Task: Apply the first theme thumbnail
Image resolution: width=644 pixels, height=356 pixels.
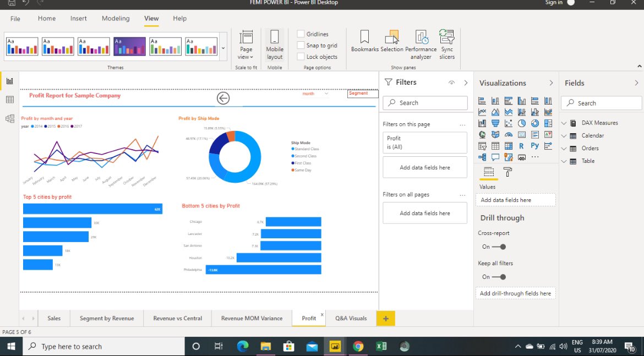Action: coord(22,46)
